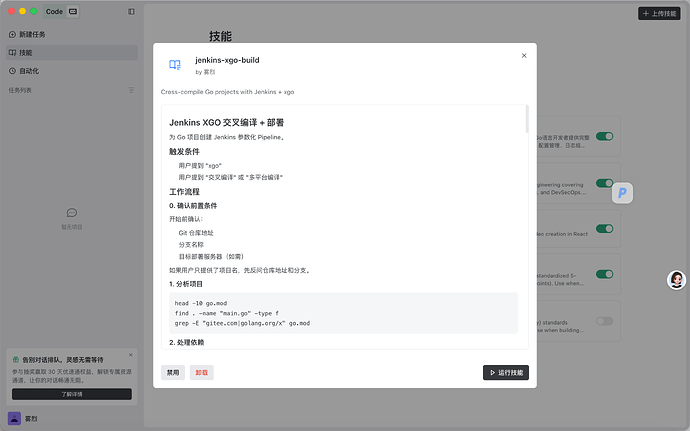Open 自动化 in the sidebar
The image size is (690, 431).
tap(72, 71)
